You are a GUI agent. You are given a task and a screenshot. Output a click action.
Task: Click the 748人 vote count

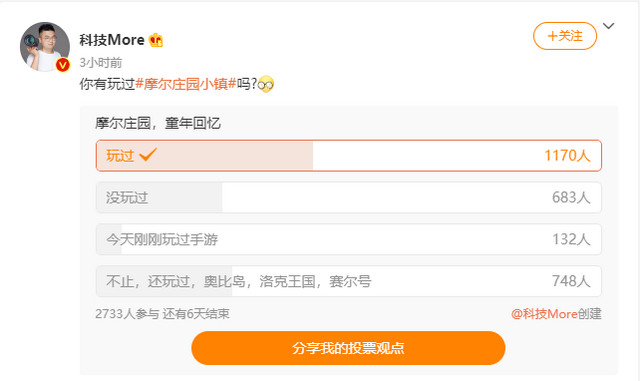tap(571, 281)
